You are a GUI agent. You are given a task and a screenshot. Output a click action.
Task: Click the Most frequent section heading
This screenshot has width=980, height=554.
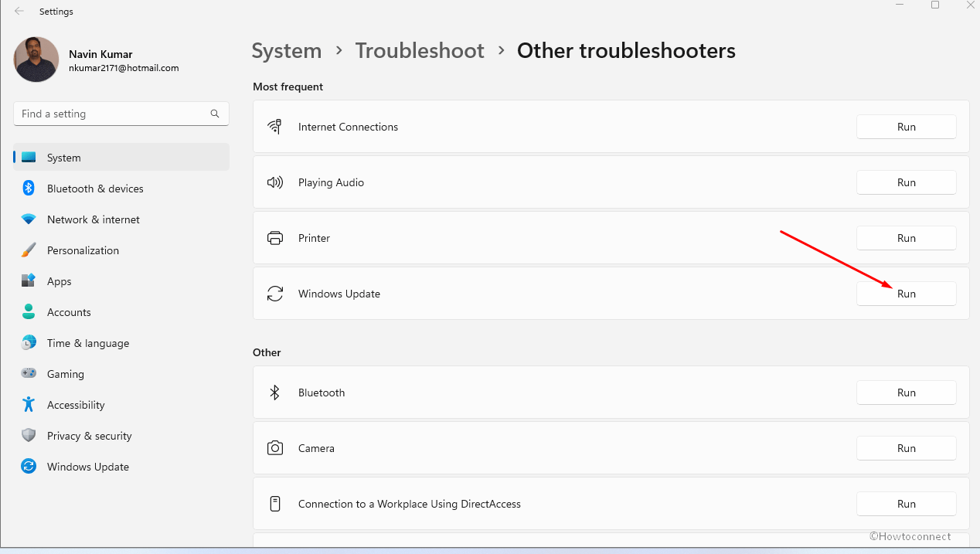click(288, 87)
